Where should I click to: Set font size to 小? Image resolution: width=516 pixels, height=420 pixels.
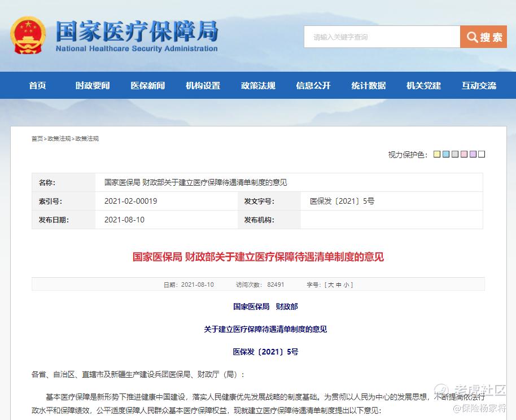(x=346, y=285)
